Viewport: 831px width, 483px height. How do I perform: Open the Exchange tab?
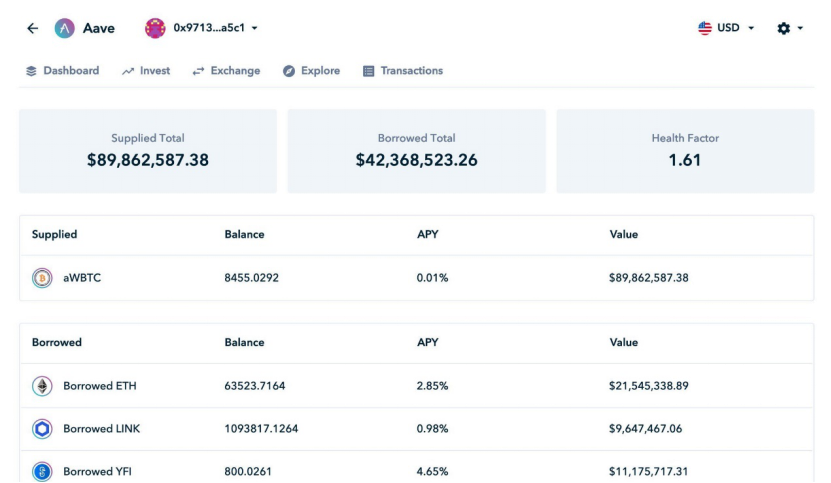[226, 71]
